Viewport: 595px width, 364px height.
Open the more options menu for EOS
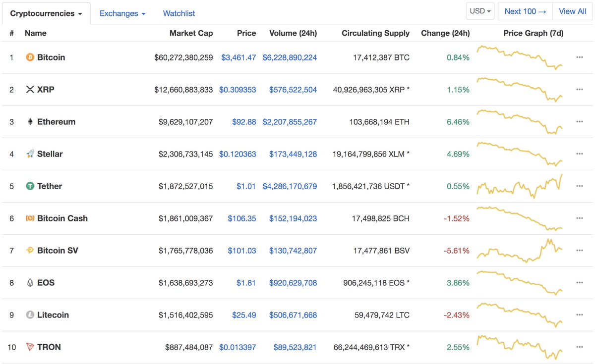[579, 283]
